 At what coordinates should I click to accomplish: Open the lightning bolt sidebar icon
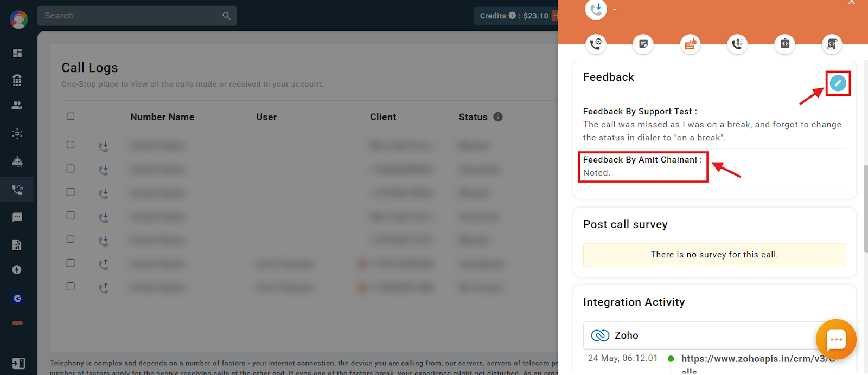point(17,270)
